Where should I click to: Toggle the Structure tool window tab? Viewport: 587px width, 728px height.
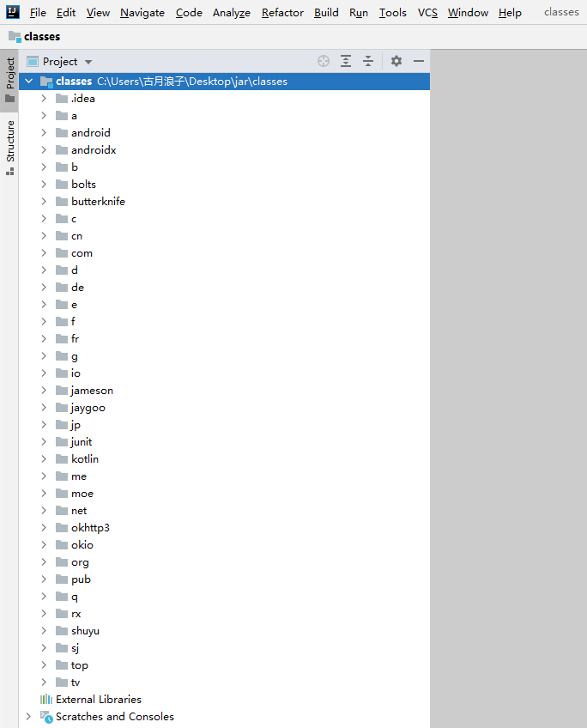click(9, 148)
